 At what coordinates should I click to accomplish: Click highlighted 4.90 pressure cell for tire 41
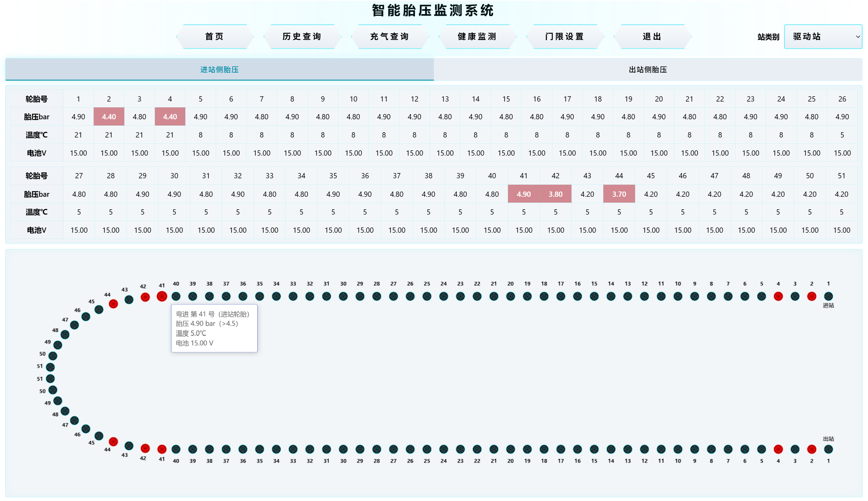524,194
